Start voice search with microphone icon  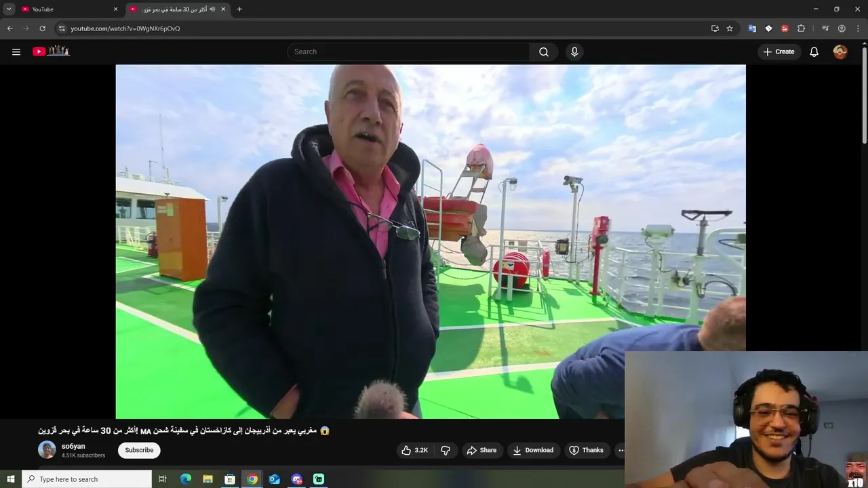[x=574, y=52]
